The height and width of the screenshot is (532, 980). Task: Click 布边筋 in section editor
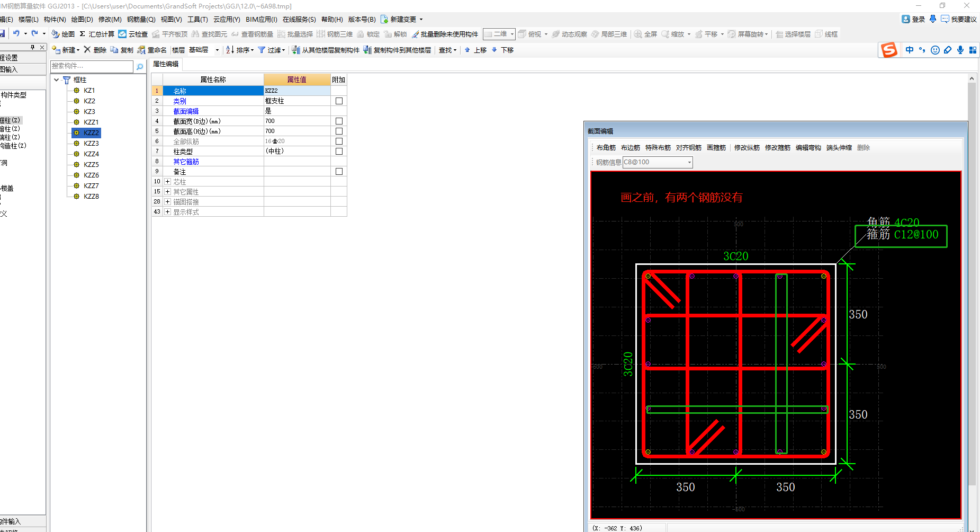(631, 148)
